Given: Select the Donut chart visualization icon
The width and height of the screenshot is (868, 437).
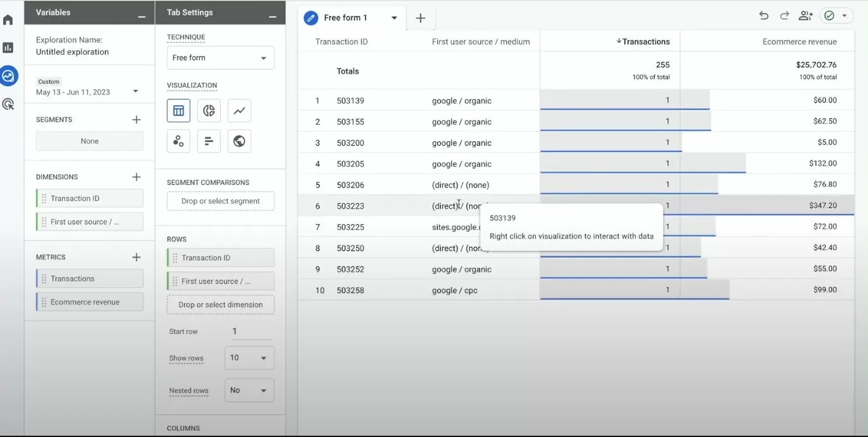Looking at the screenshot, I should 209,110.
